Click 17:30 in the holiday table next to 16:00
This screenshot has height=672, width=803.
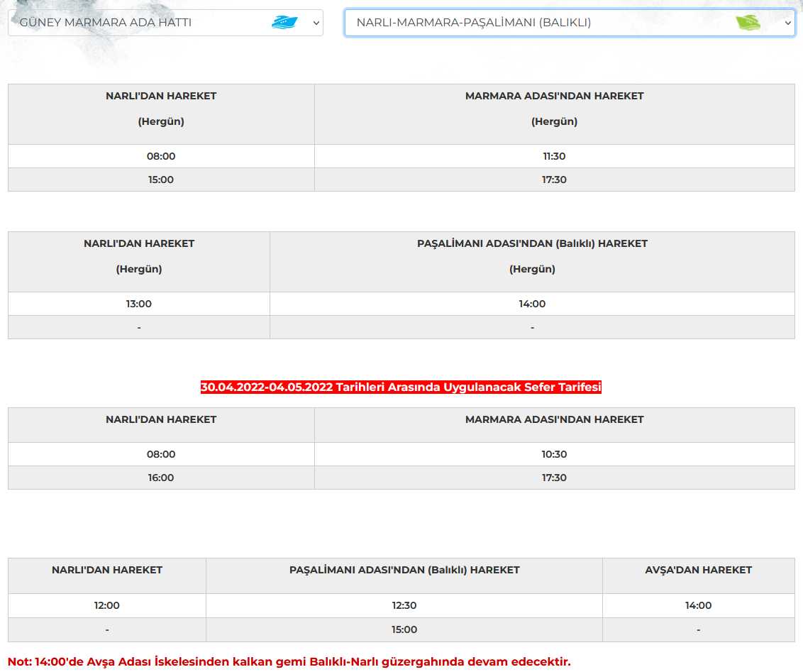pos(554,478)
